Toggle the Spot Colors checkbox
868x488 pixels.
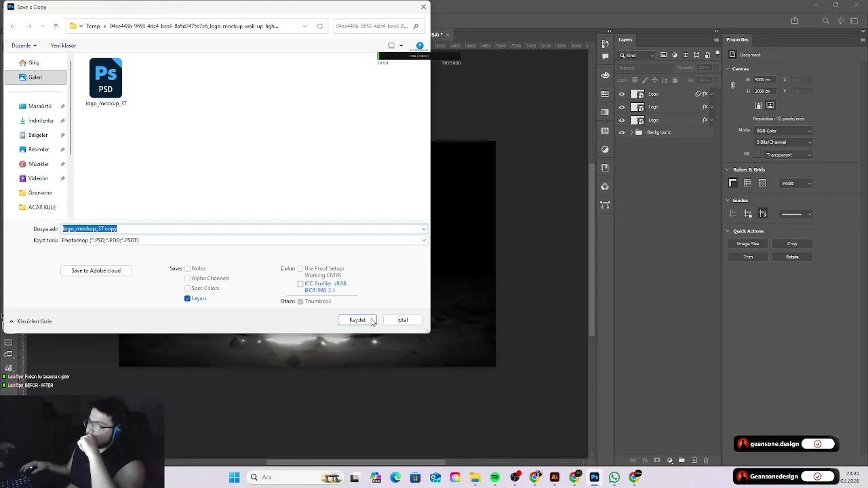(188, 288)
